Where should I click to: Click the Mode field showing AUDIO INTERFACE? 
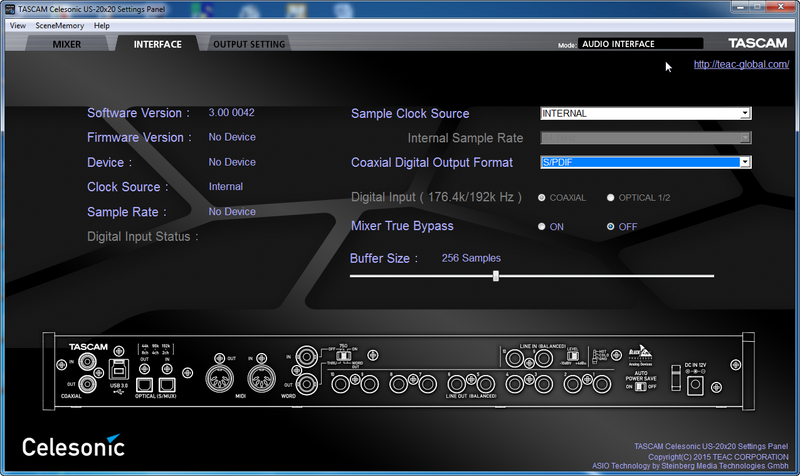(640, 44)
